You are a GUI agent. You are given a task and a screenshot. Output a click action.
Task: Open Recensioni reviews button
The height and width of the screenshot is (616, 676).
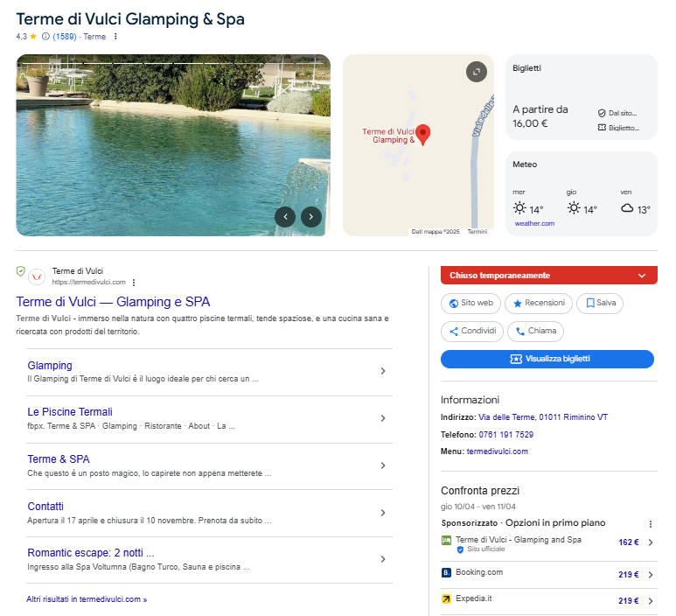(x=539, y=304)
